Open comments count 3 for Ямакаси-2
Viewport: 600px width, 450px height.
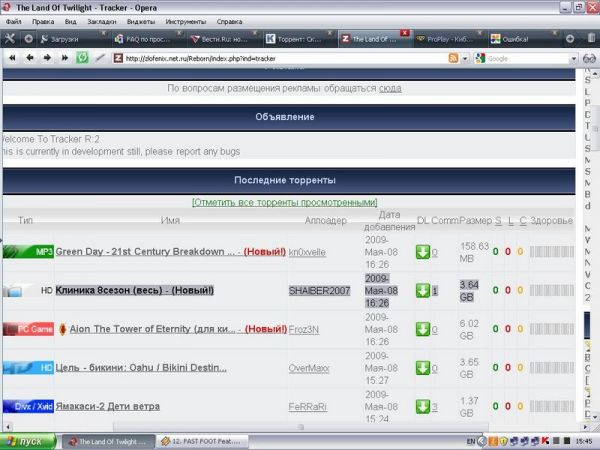tap(435, 407)
